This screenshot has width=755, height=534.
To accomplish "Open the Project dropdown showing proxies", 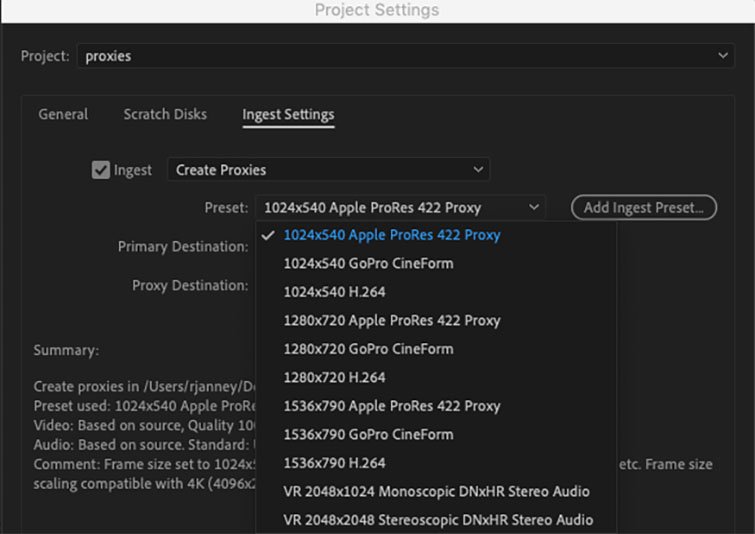I will (405, 56).
